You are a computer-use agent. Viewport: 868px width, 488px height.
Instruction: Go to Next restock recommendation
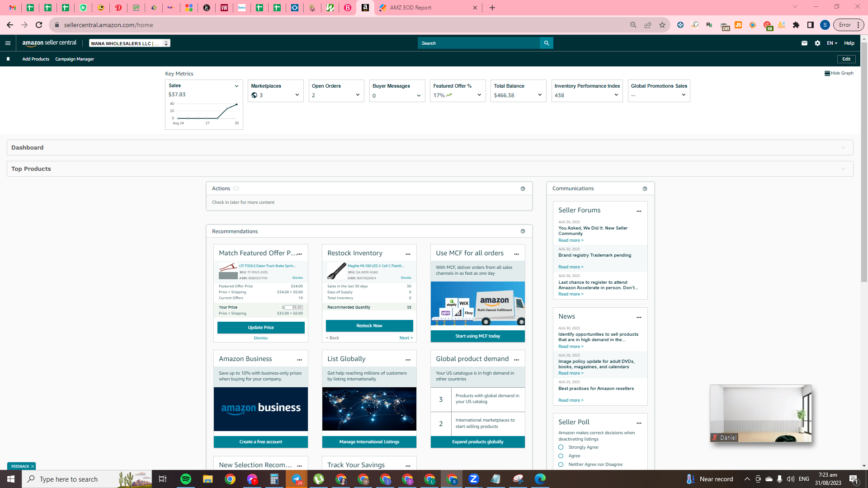tap(406, 338)
